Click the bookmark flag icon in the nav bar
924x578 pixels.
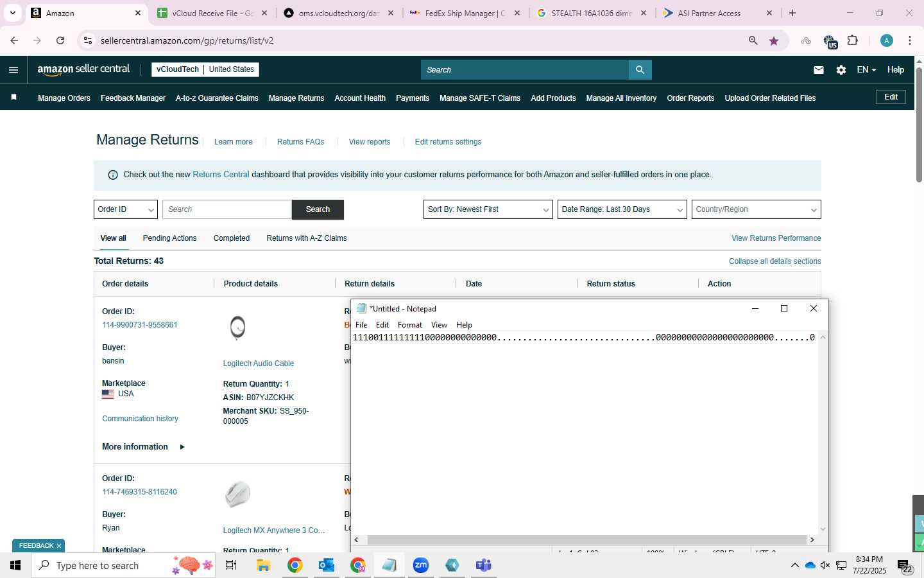coord(14,98)
